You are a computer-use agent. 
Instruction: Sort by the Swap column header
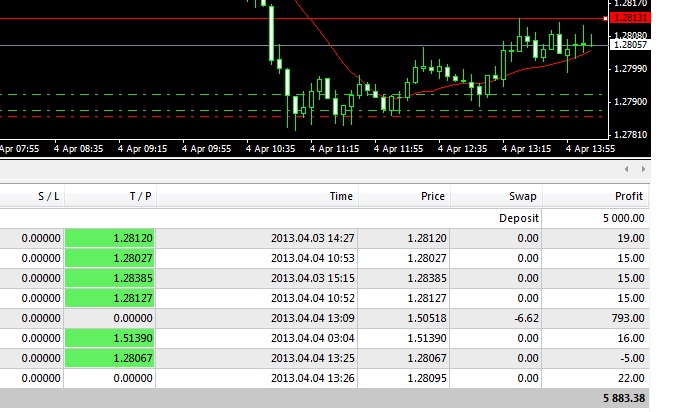pyautogui.click(x=496, y=196)
